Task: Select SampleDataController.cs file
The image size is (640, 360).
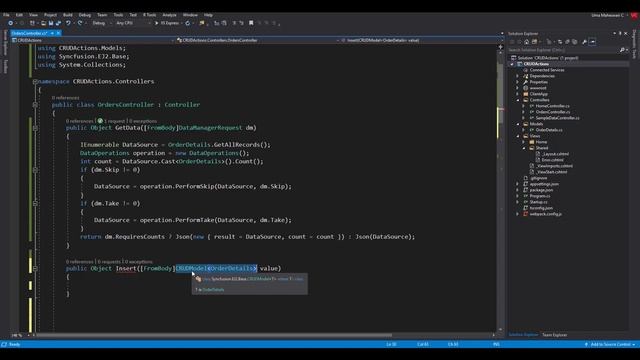Action: pos(557,118)
